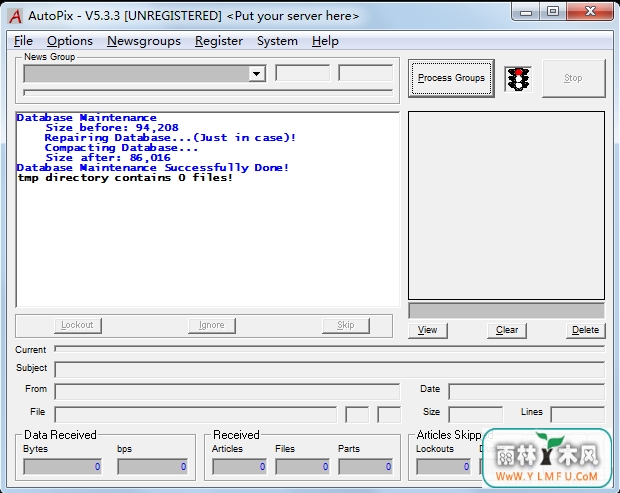The width and height of the screenshot is (620, 493).
Task: Click first 'Database Maintenance' log heading
Action: [87, 118]
